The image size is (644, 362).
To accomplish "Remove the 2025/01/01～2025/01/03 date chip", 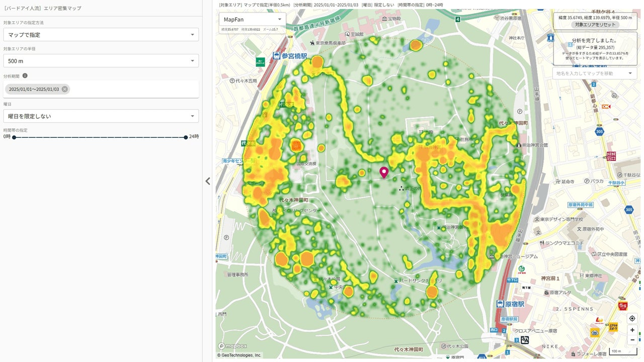I will click(x=65, y=89).
